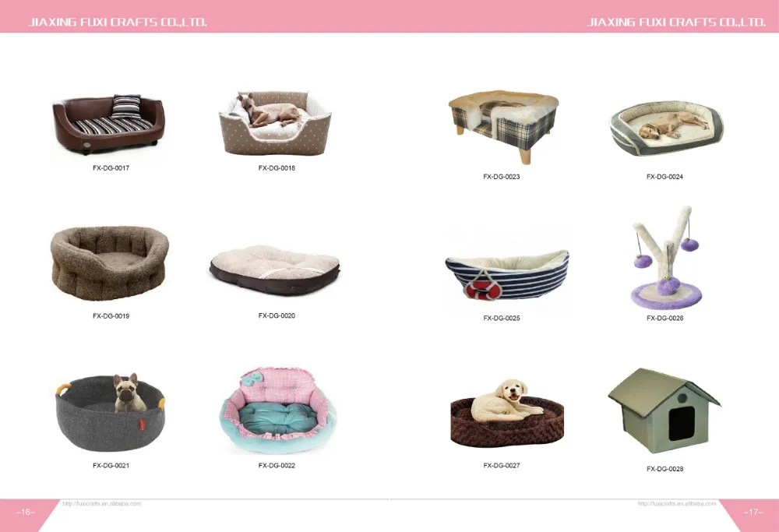Click the page number 16 corner marker

pos(26,512)
